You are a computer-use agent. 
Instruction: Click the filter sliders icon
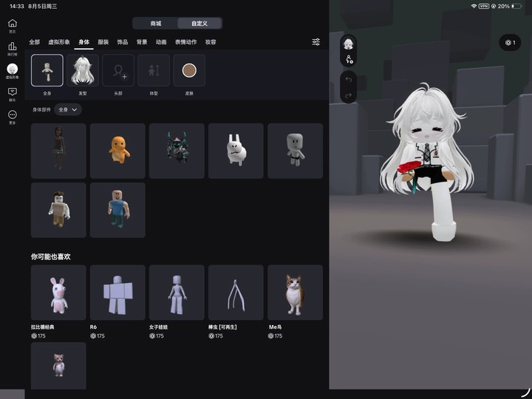[x=316, y=41]
